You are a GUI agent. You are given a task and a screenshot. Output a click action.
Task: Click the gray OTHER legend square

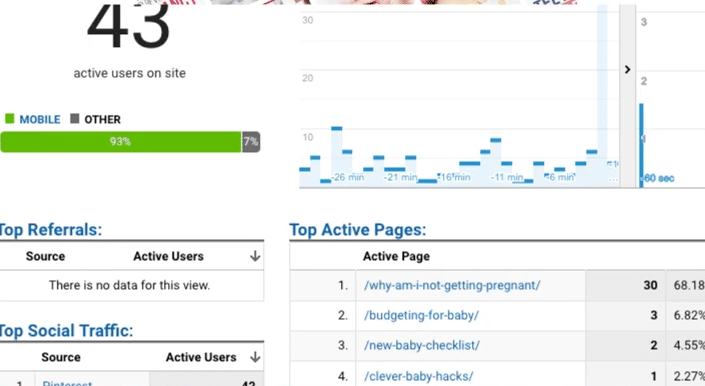click(x=75, y=119)
